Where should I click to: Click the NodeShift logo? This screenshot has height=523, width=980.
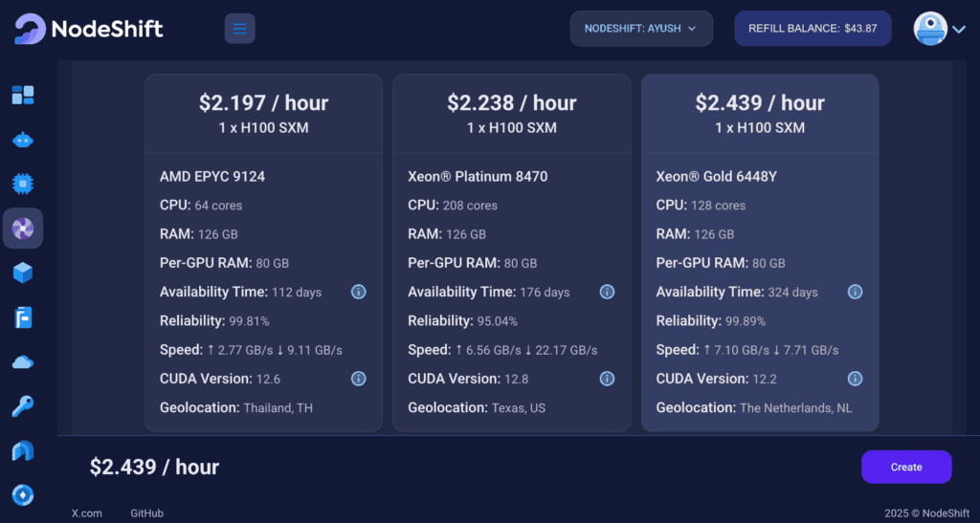pos(89,29)
